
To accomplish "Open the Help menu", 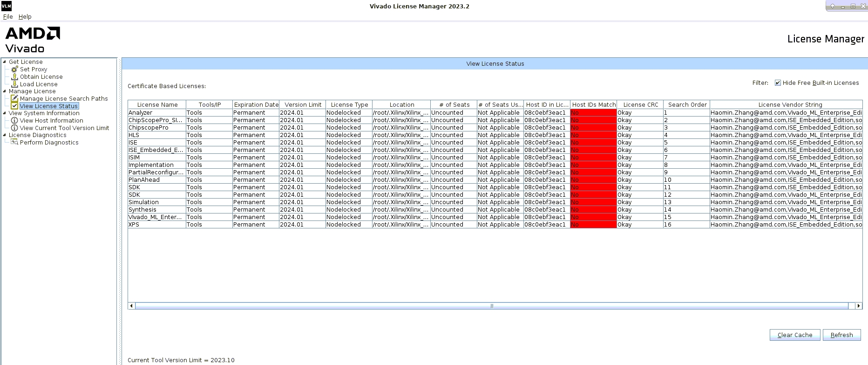I will click(x=25, y=16).
